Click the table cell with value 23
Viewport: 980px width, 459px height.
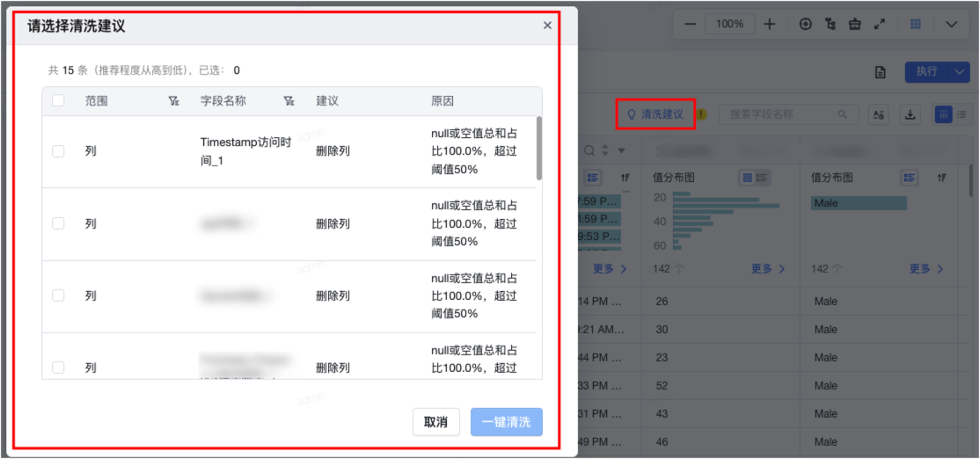tap(720, 358)
